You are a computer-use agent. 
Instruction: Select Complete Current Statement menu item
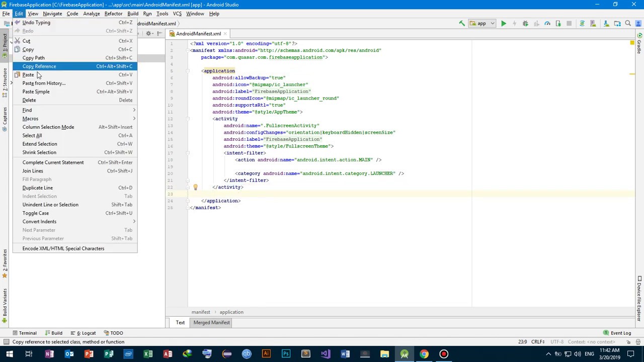(x=75, y=162)
